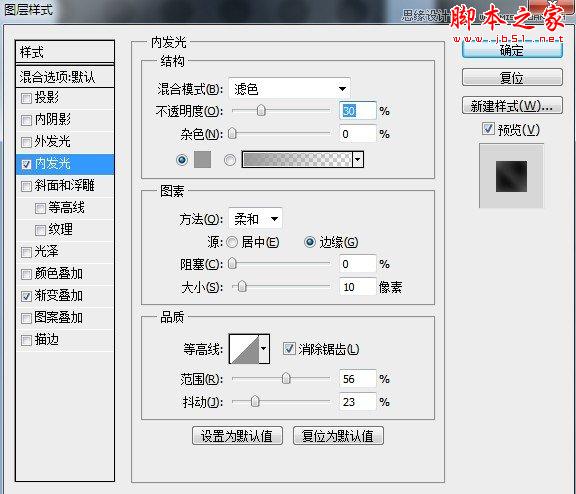The width and height of the screenshot is (576, 494).
Task: Open the 外发光 settings panel
Action: click(53, 141)
